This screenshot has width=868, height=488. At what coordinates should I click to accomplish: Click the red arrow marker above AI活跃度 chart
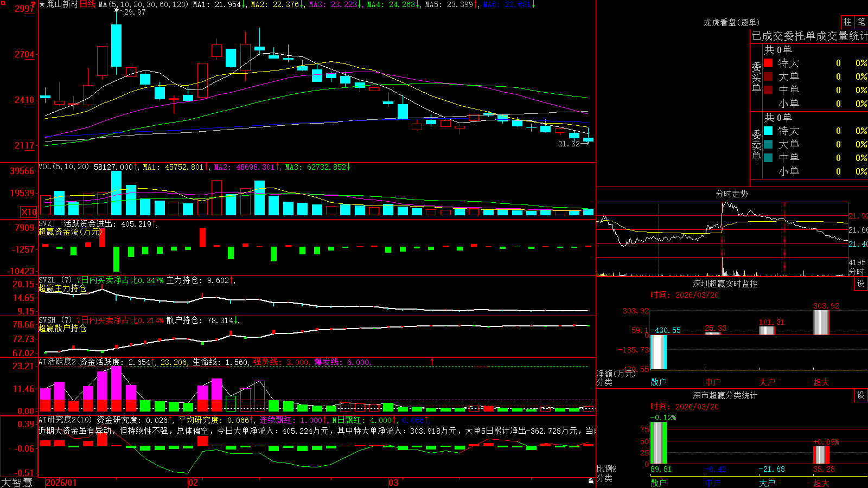pos(432,361)
